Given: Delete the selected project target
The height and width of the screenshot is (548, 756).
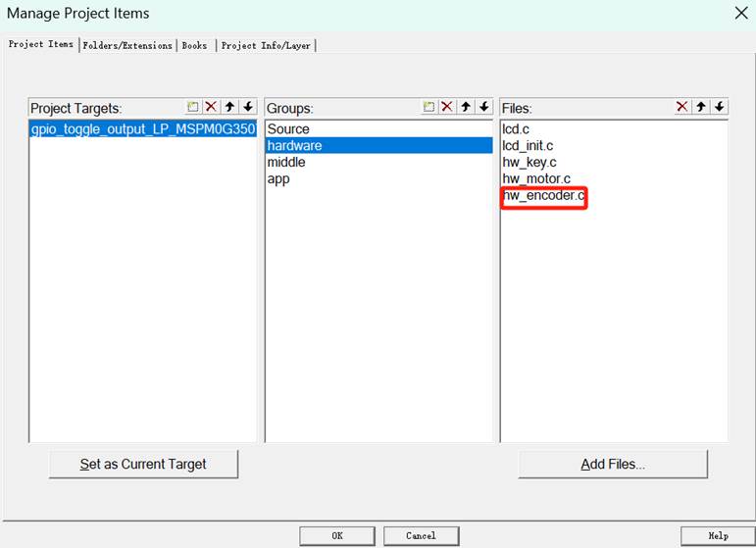Looking at the screenshot, I should 211,107.
